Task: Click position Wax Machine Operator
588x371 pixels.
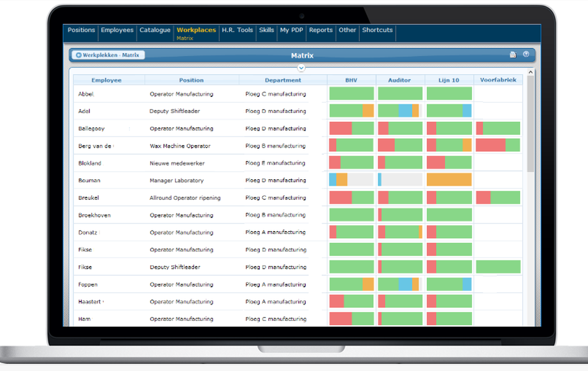Action: click(x=180, y=146)
